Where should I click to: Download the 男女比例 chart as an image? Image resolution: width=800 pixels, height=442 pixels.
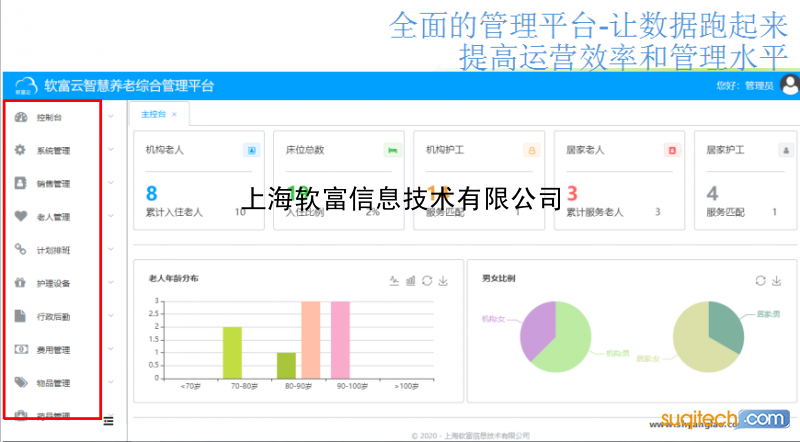[x=777, y=281]
